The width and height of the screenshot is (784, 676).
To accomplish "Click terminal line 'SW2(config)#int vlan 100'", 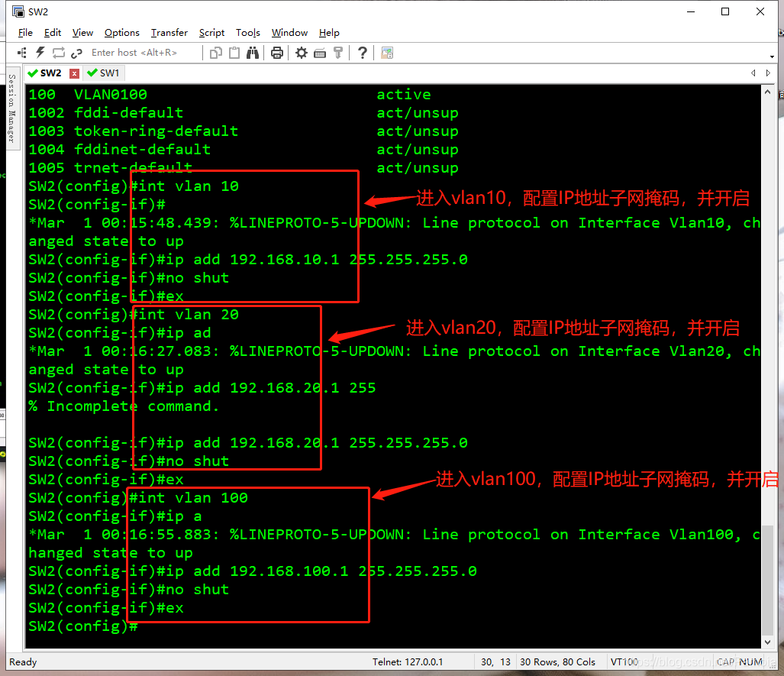I will (x=138, y=497).
